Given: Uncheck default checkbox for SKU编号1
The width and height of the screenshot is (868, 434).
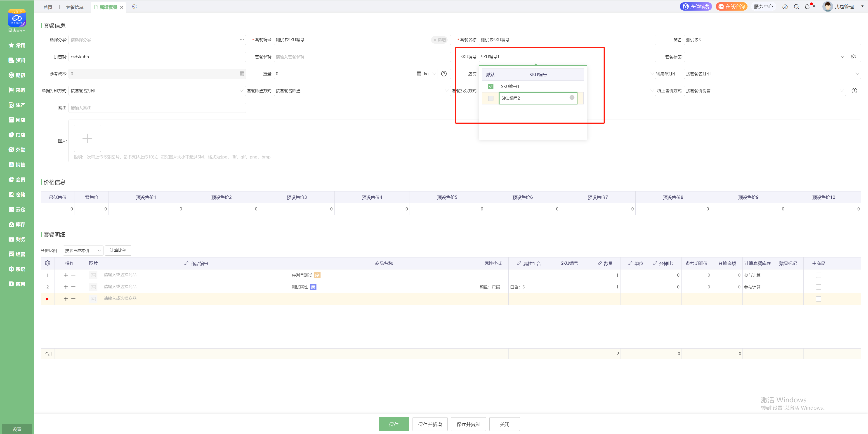Looking at the screenshot, I should (491, 87).
